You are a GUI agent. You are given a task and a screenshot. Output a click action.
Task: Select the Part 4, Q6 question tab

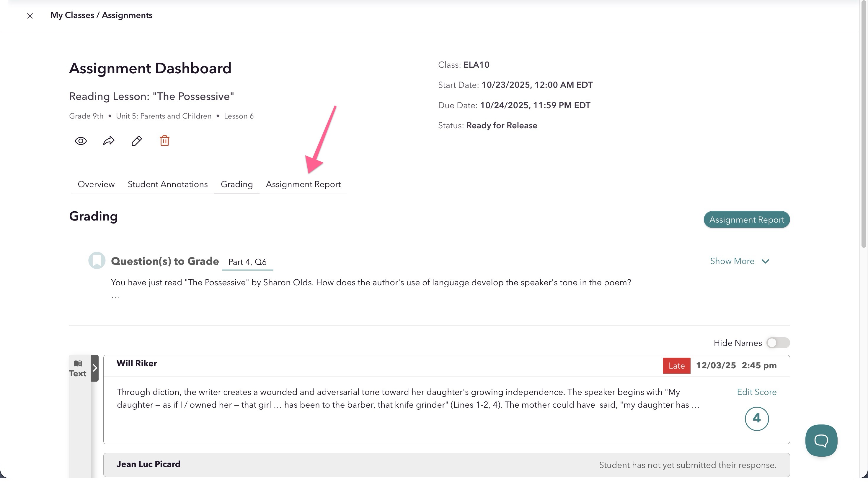[247, 262]
